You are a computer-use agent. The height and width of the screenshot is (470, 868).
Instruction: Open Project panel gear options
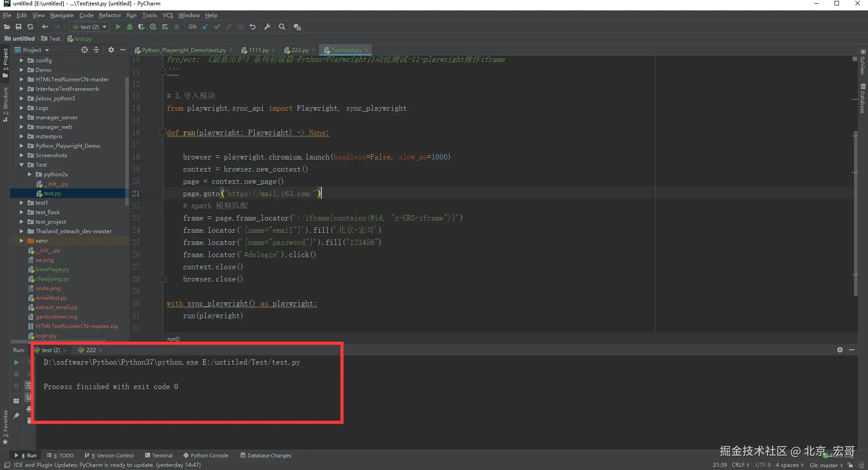[111, 50]
